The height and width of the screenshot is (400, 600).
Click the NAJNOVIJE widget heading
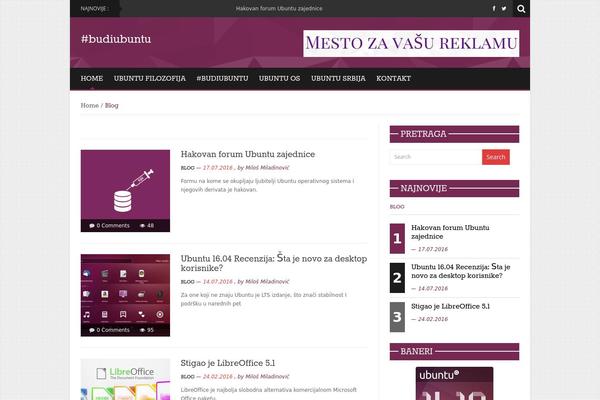[455, 188]
